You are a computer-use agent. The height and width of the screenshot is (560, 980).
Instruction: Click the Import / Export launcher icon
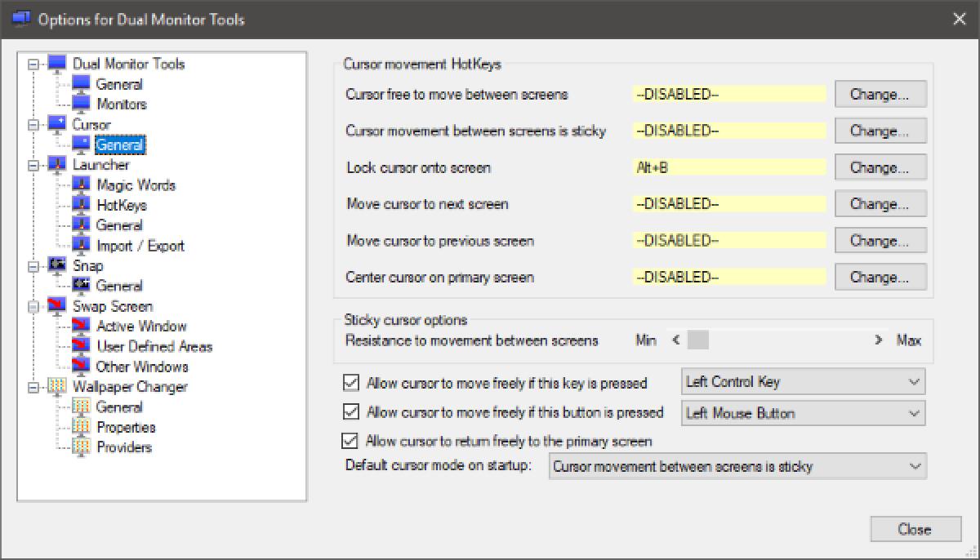point(83,245)
